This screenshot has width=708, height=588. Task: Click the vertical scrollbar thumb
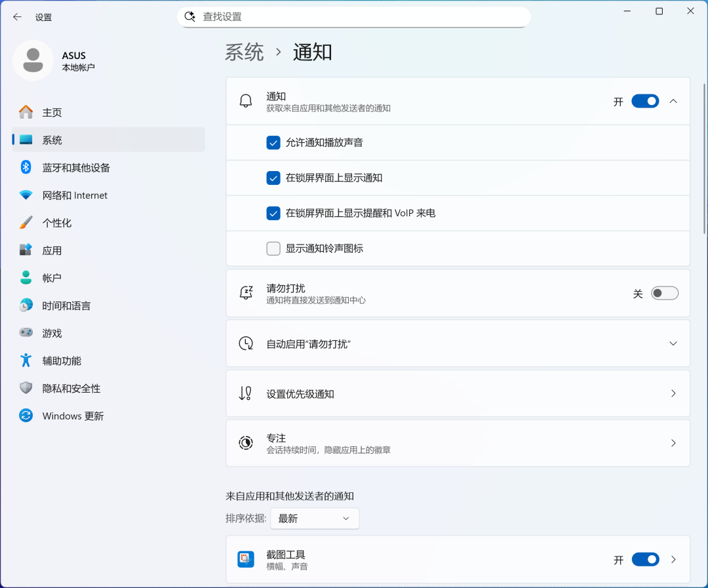click(x=704, y=158)
